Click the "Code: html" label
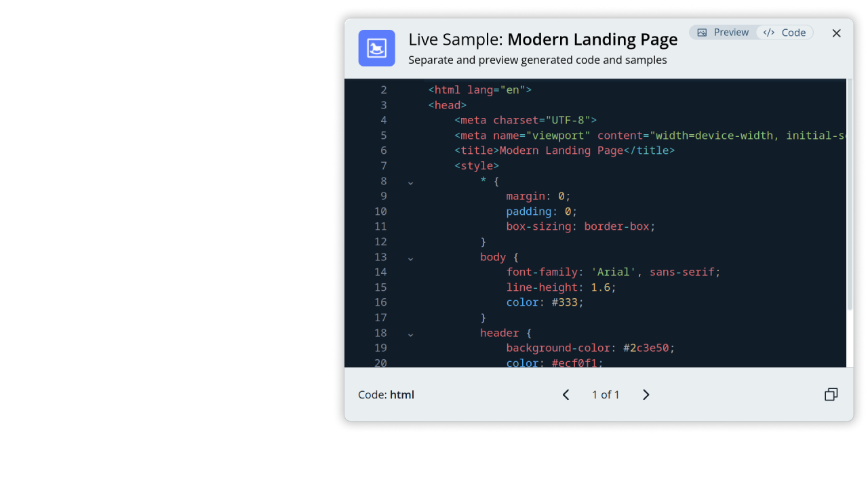The width and height of the screenshot is (868, 488). (x=386, y=394)
